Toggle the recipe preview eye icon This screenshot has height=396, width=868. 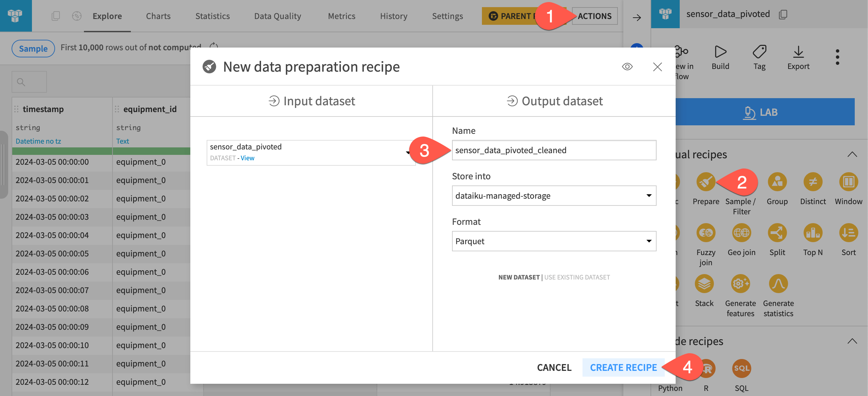tap(627, 67)
